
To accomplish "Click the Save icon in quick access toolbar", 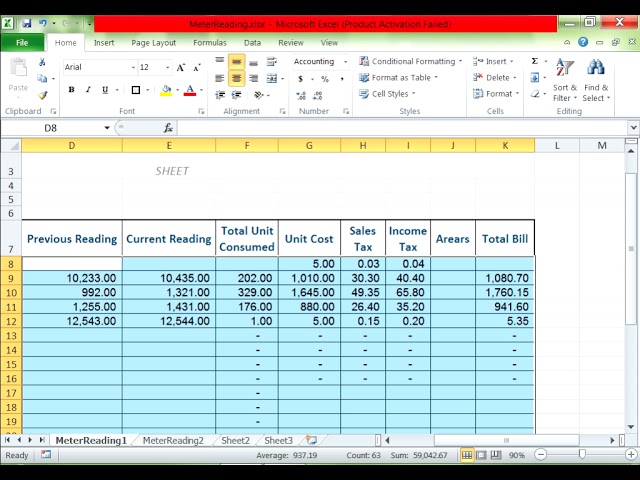I will pyautogui.click(x=27, y=24).
